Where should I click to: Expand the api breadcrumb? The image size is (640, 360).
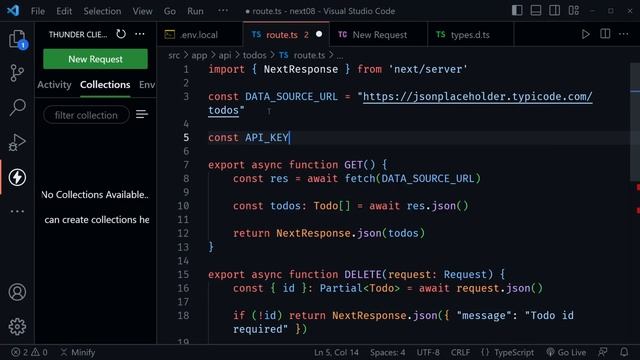pyautogui.click(x=224, y=55)
